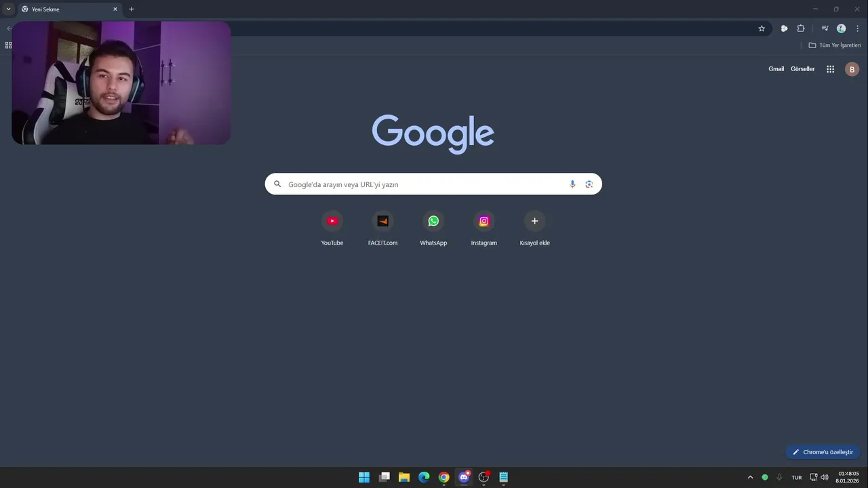Switch to Discord in the taskbar
Viewport: 868px width, 488px height.
click(464, 477)
